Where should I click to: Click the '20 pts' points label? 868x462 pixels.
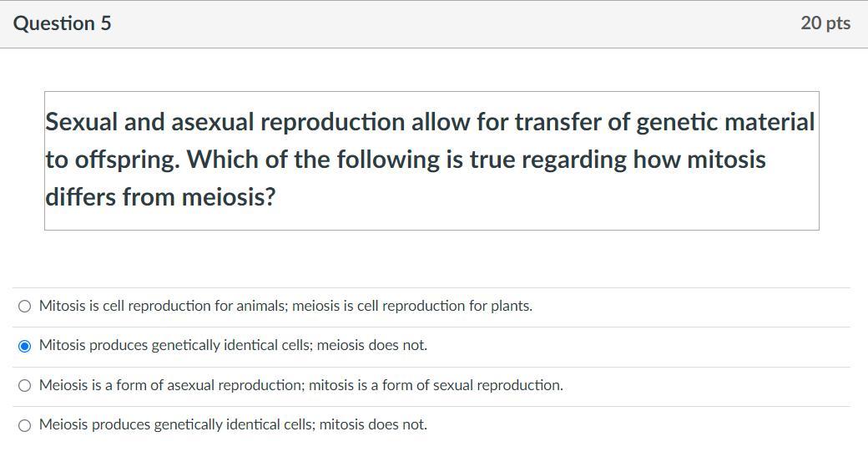pos(825,23)
